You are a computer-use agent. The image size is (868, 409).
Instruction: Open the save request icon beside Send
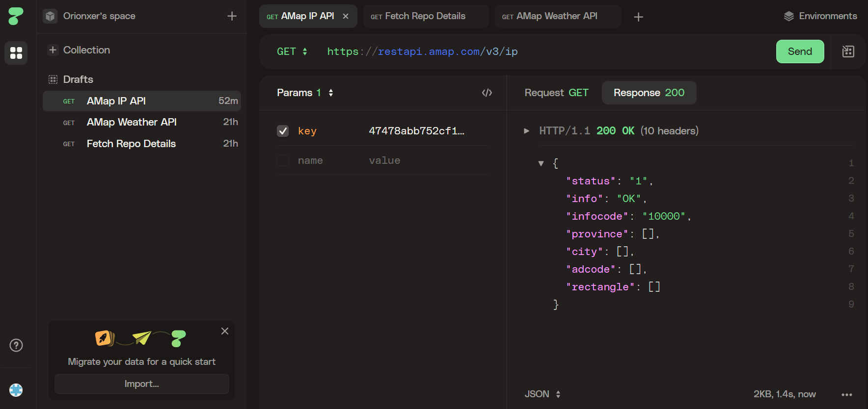(848, 51)
